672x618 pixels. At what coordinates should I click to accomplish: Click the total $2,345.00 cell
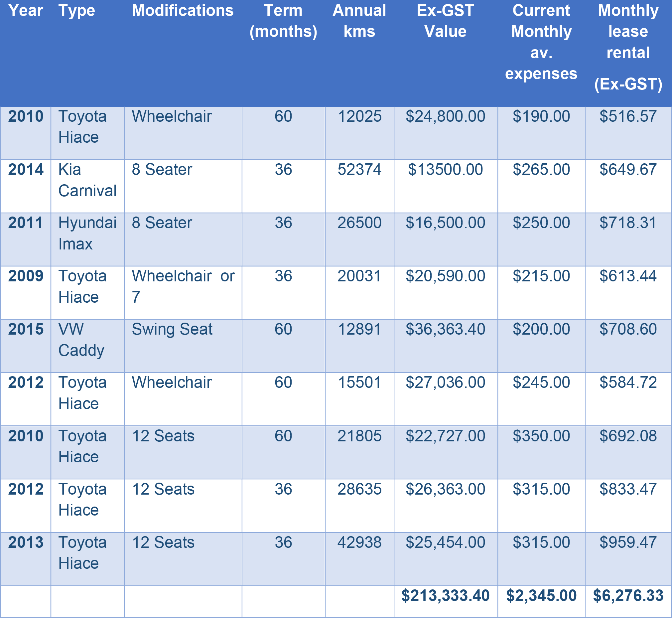(541, 595)
